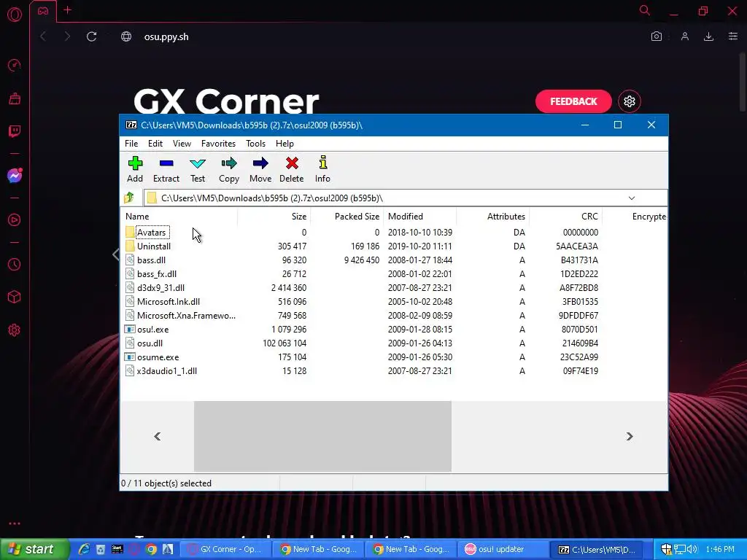Click horizontal scrollbar left arrow
The height and width of the screenshot is (560, 747).
pos(158,436)
